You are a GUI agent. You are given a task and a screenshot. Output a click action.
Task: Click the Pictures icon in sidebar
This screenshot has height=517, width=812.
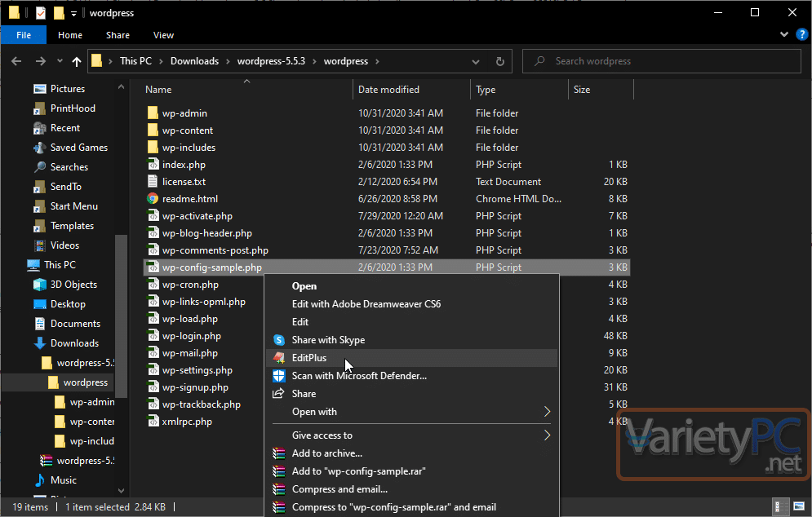point(40,89)
